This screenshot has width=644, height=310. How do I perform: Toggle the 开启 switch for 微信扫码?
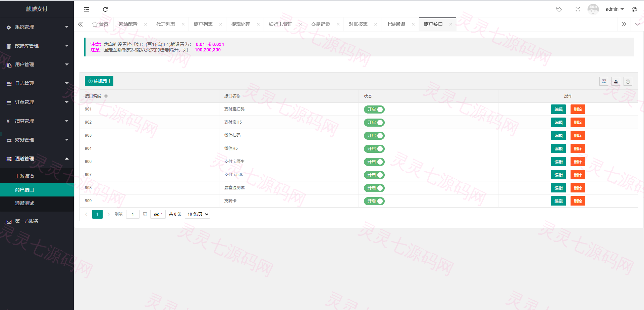tap(374, 136)
